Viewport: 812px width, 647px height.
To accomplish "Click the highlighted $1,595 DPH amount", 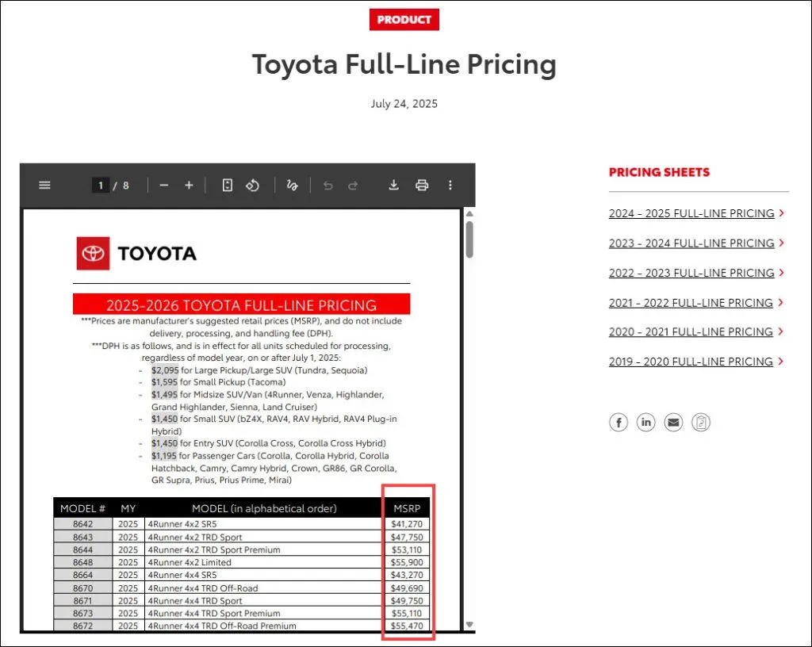I will click(x=164, y=382).
